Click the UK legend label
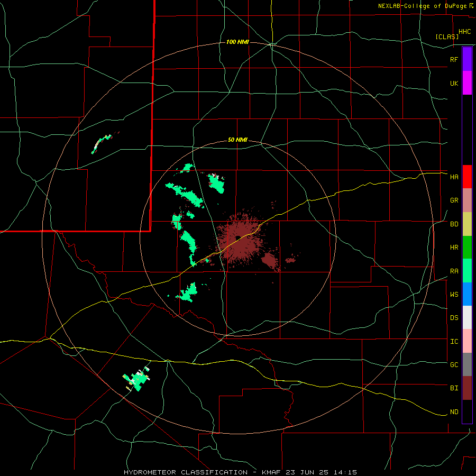The height and width of the screenshot is (476, 476). point(454,83)
